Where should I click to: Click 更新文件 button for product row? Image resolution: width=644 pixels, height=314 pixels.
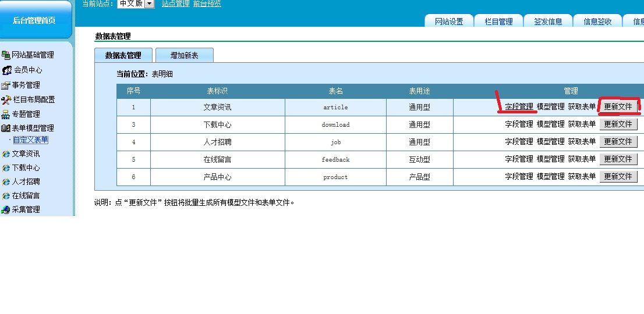618,177
